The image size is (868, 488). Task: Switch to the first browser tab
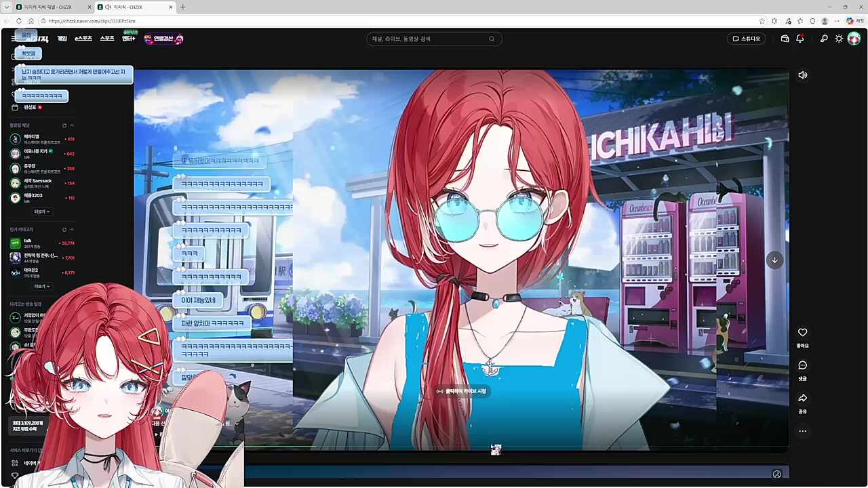pos(47,7)
